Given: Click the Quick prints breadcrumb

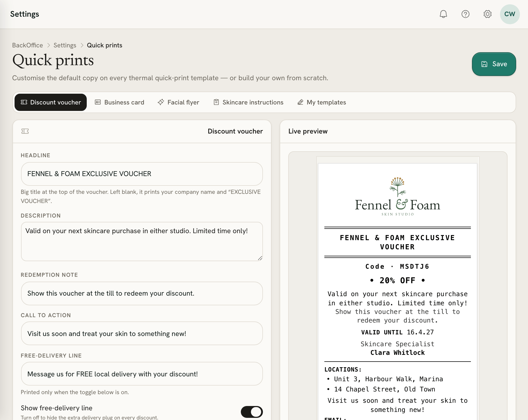Looking at the screenshot, I should [x=105, y=45].
